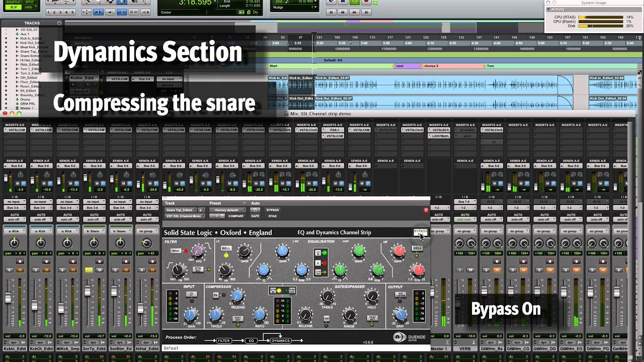This screenshot has width=644, height=362.
Task: Toggle the filter INPUT button
Action: (x=176, y=250)
